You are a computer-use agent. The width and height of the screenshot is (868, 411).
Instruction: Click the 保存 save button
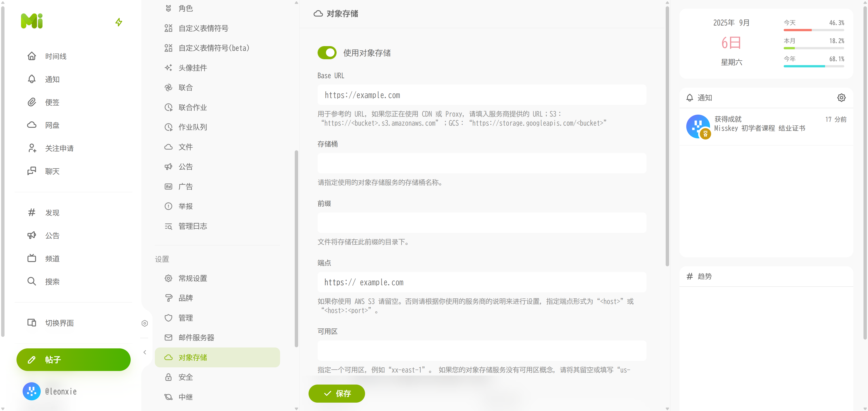[336, 393]
